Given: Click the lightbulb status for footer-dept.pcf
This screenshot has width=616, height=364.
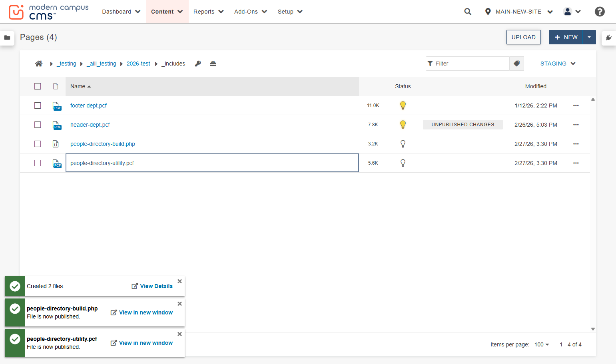Looking at the screenshot, I should [403, 105].
